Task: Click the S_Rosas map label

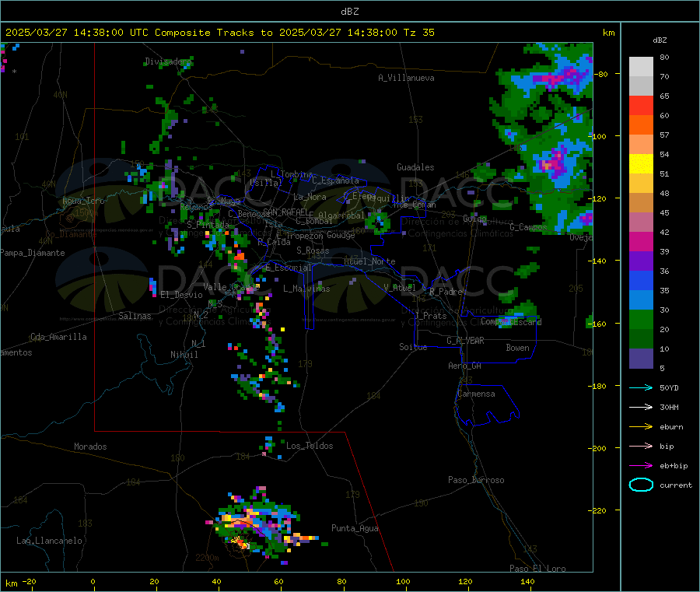Action: (x=313, y=250)
